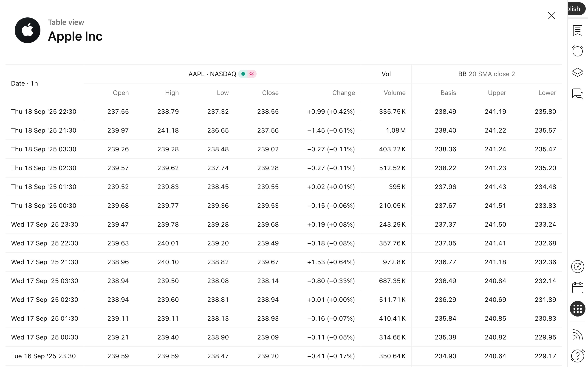Open the help center question icon
Screen dimensions: 588x367
577,356
